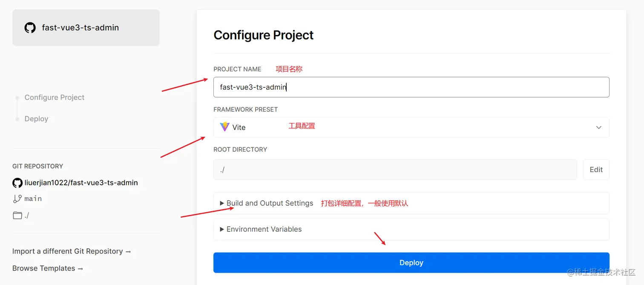
Task: Click the GitHub icon beside fast-vue3-ts-admin
Action: (x=30, y=28)
